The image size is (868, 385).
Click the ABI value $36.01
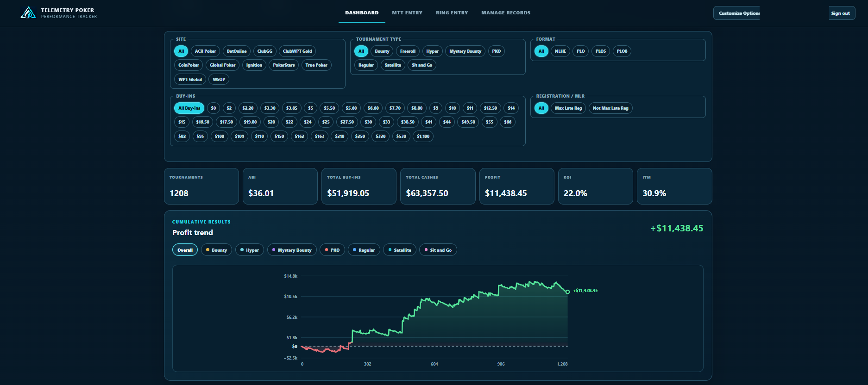(x=261, y=193)
